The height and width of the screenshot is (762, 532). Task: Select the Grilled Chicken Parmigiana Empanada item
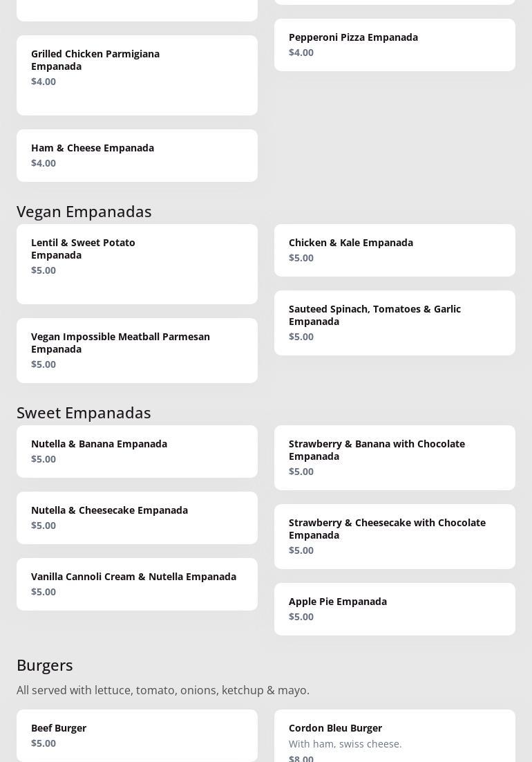click(137, 75)
